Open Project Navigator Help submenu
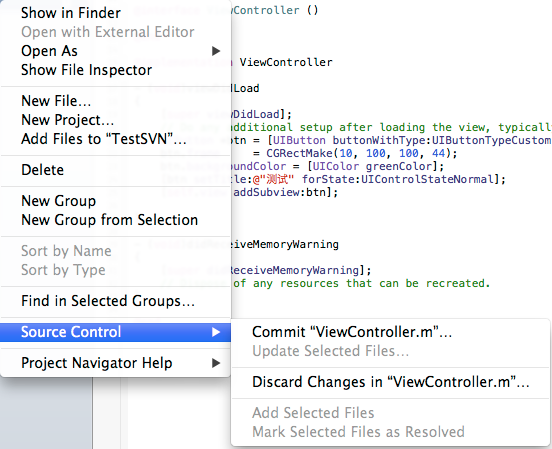 point(115,363)
